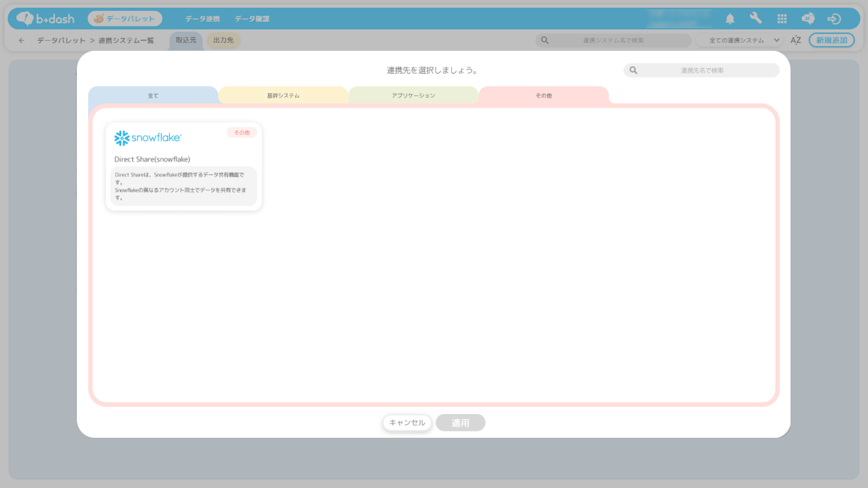868x488 pixels.
Task: Select the 全て category tab
Action: click(153, 95)
